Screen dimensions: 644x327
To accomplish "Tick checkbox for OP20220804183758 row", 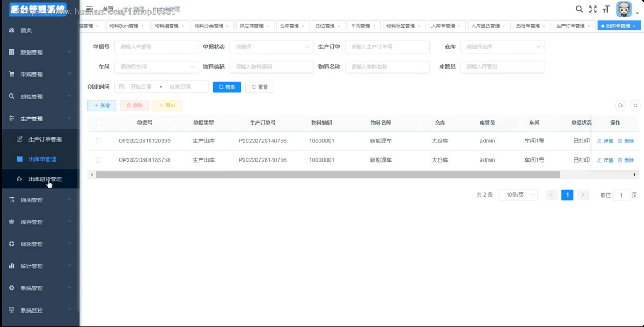I will pyautogui.click(x=98, y=160).
